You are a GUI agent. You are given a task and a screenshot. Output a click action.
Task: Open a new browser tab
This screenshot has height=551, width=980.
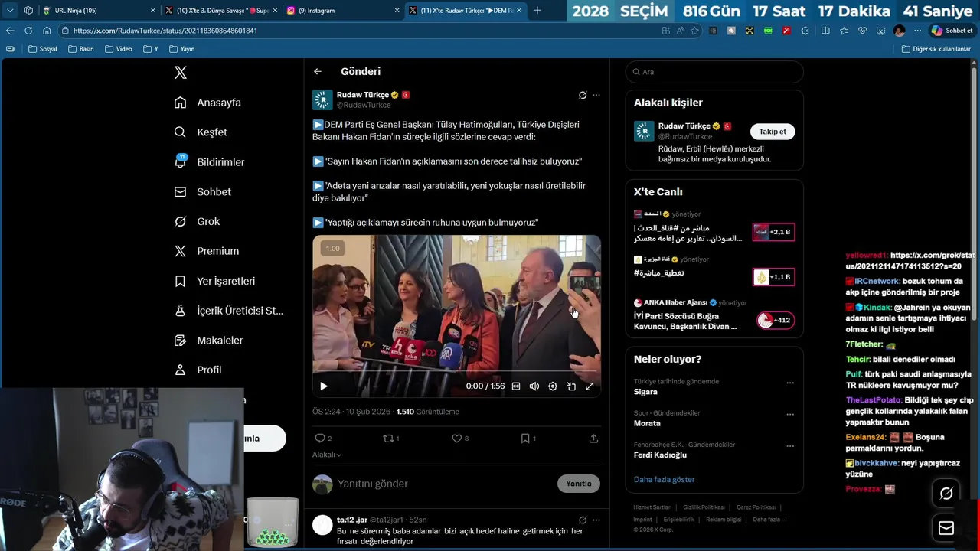point(537,11)
